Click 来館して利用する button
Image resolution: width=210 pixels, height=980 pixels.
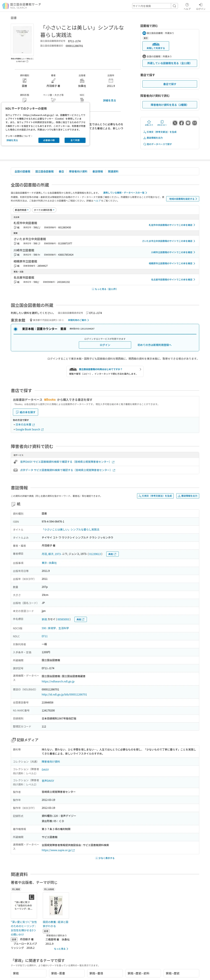pos(156,46)
